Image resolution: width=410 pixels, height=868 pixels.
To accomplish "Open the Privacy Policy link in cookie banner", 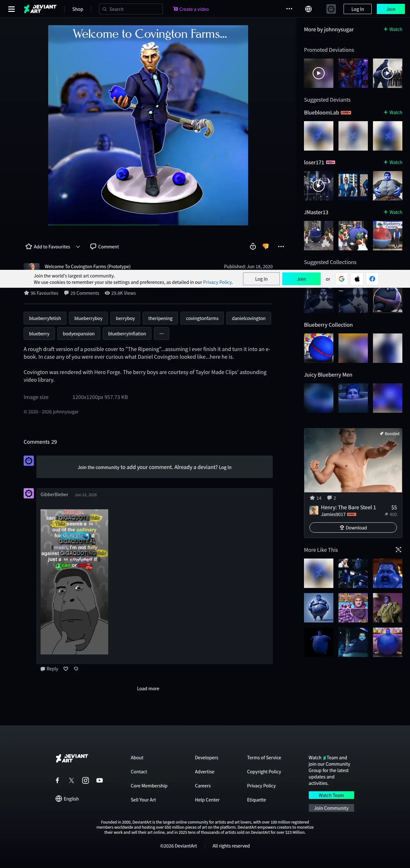I will (x=217, y=282).
